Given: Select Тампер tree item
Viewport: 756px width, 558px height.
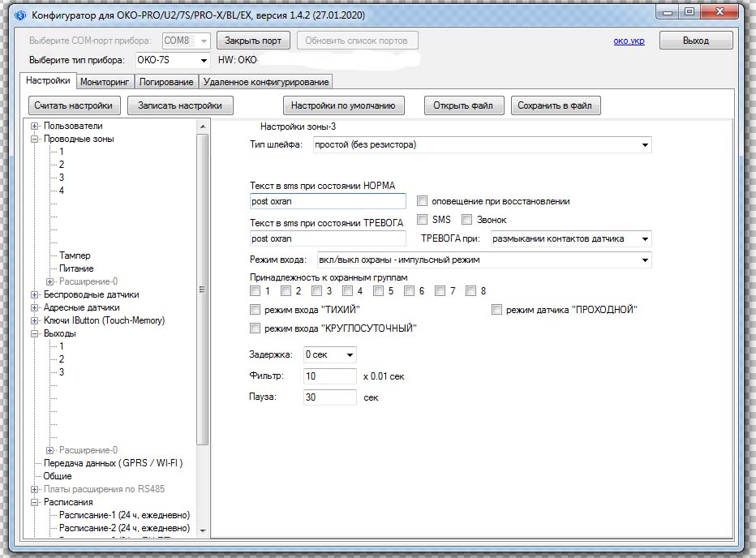Looking at the screenshot, I should point(75,255).
